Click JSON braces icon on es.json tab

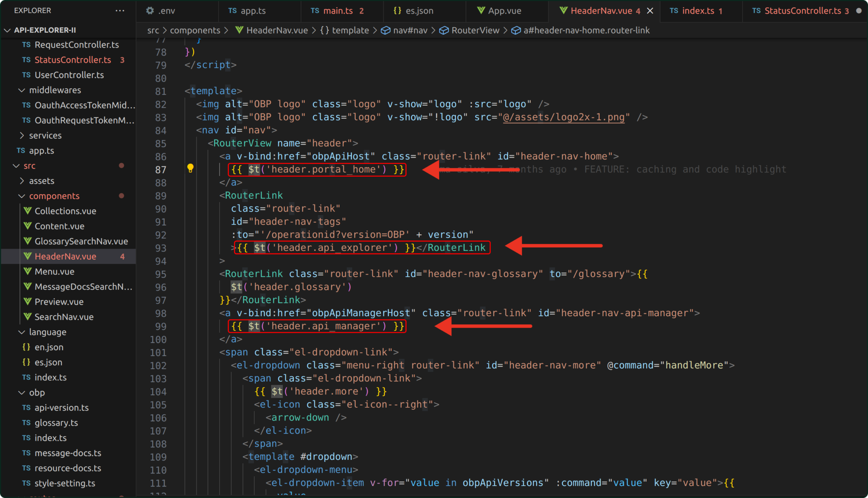pyautogui.click(x=397, y=11)
